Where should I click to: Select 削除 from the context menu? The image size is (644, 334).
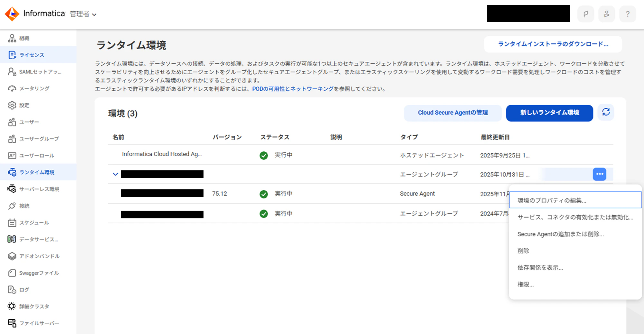pos(575,251)
